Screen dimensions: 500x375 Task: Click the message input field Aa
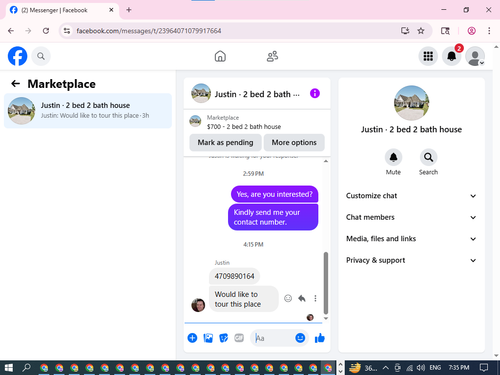coord(273,338)
